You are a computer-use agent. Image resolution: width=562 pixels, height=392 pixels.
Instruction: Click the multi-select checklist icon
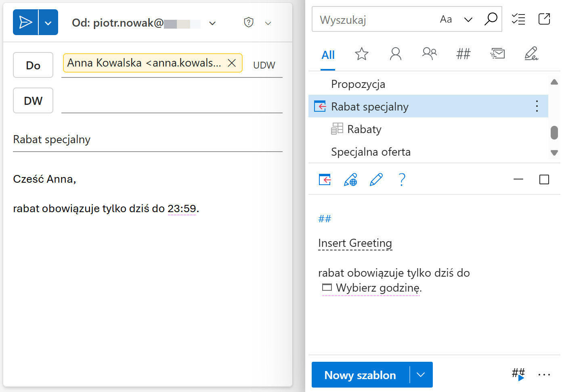click(x=518, y=19)
